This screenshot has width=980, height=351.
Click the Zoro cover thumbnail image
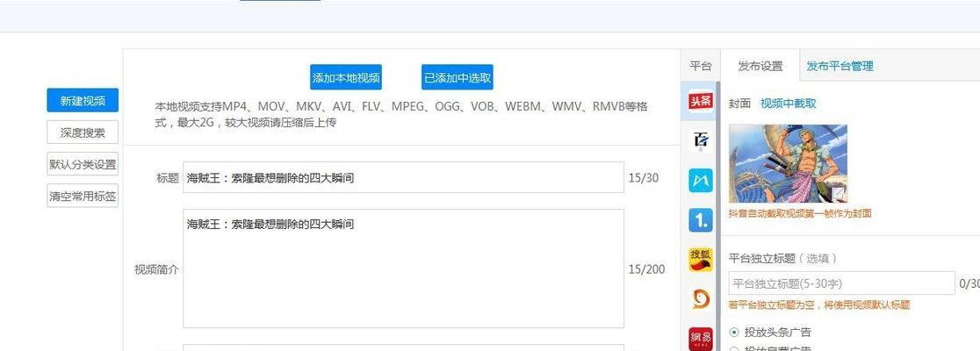click(x=788, y=163)
